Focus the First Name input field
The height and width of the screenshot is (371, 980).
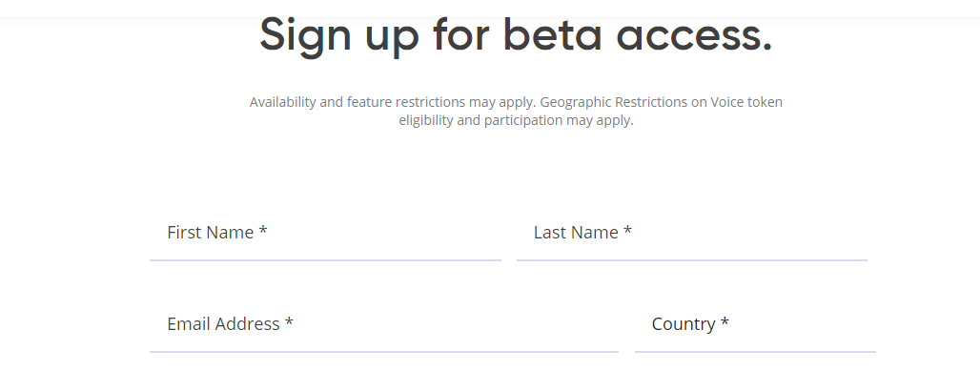coord(325,233)
